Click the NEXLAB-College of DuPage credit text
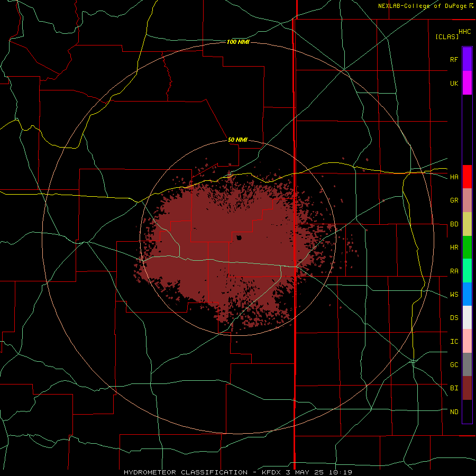 pyautogui.click(x=422, y=6)
